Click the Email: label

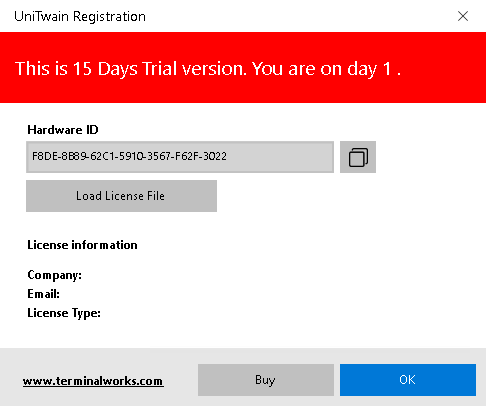click(43, 294)
